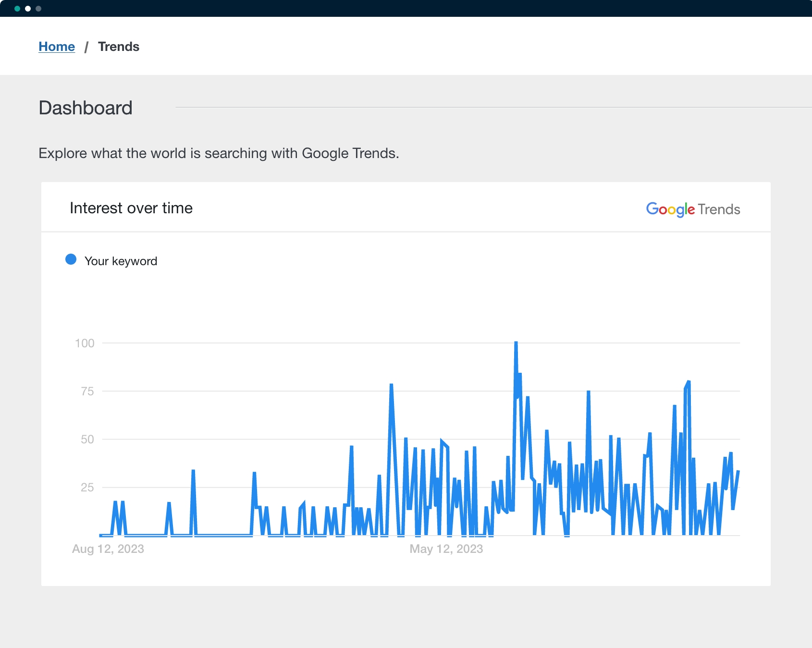Click the May 12, 2023 axis date
812x648 pixels.
pyautogui.click(x=446, y=549)
